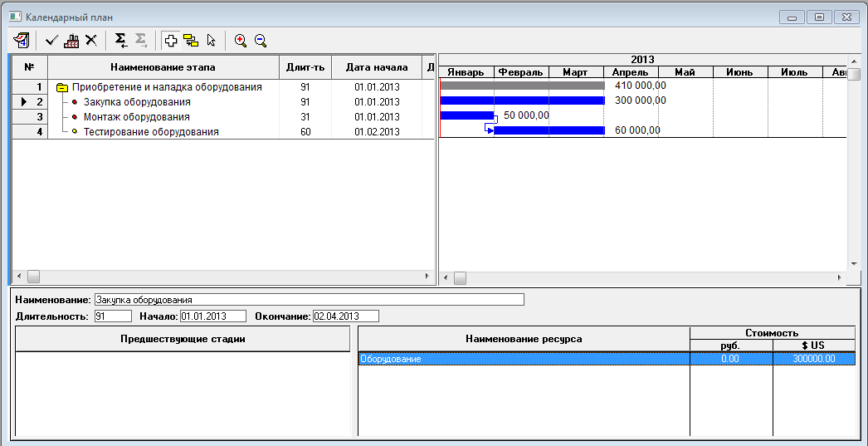Click yellow bullet beside Тестирование оборудования

(x=74, y=132)
